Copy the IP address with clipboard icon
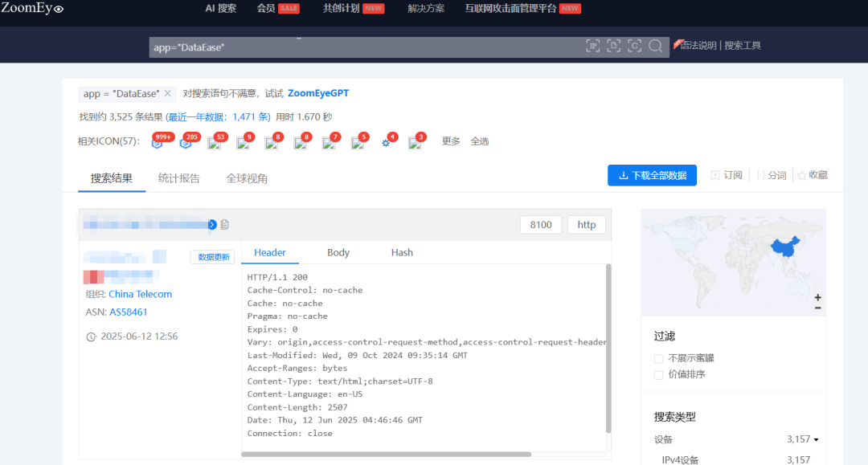 click(225, 225)
